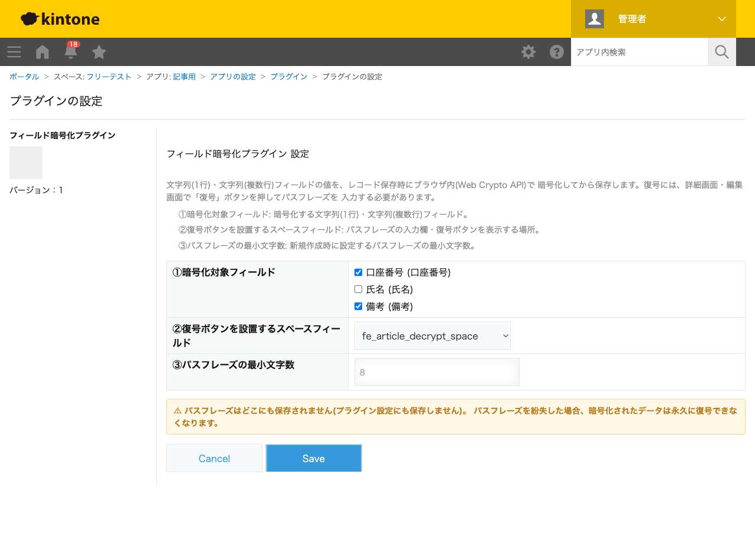Click the フィールド暗号化プラグイン sidebar title

point(63,135)
